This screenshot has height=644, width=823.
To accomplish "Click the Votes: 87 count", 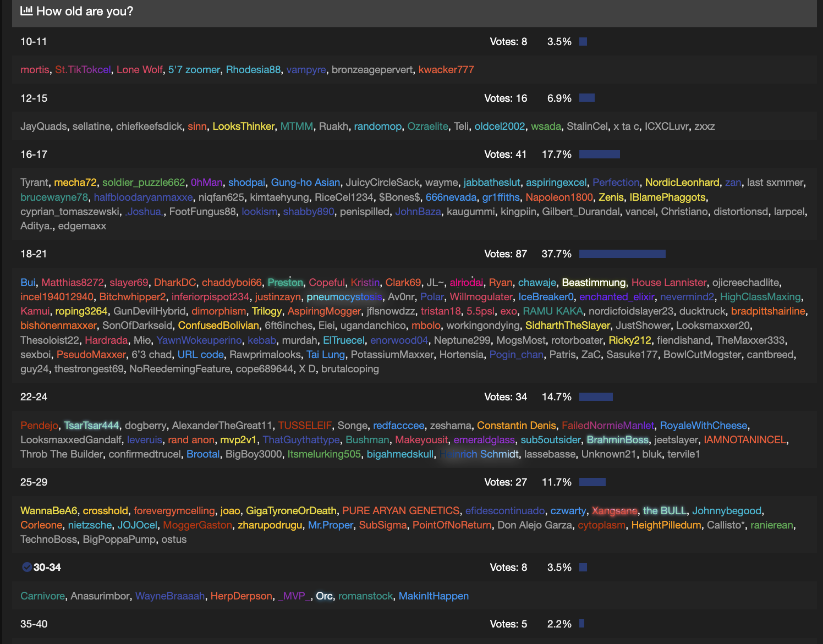I will pyautogui.click(x=506, y=254).
